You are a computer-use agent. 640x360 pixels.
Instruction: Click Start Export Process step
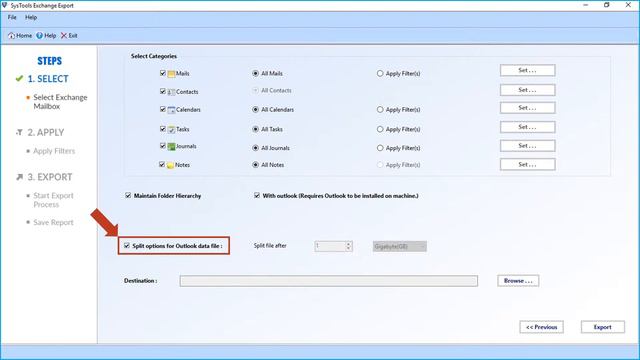(53, 200)
